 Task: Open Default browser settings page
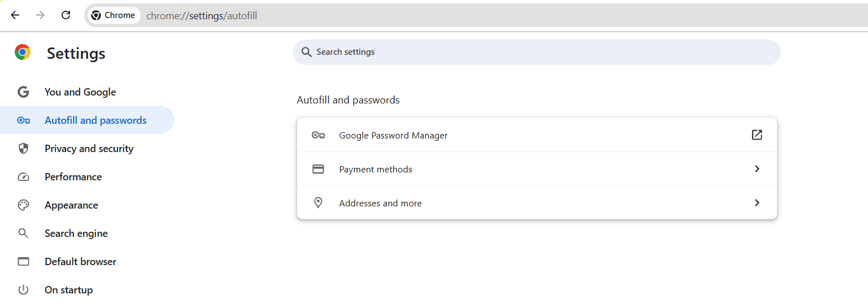(80, 262)
